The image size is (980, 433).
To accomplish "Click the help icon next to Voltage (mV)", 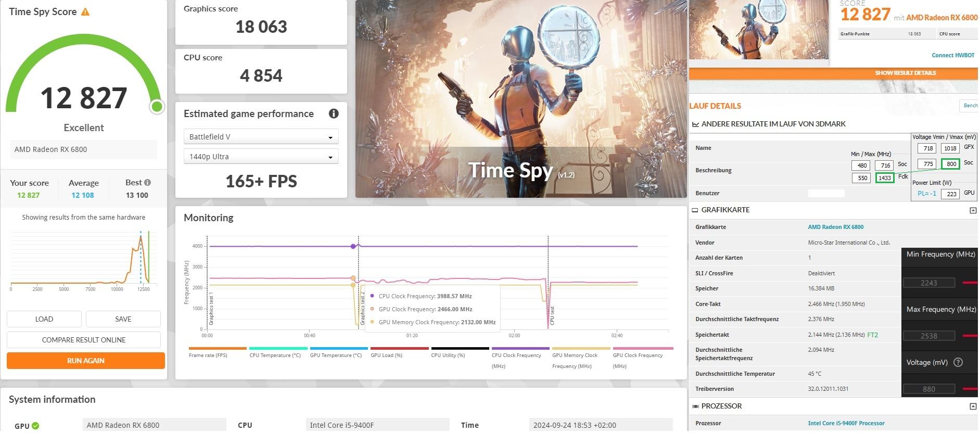I will tap(958, 362).
